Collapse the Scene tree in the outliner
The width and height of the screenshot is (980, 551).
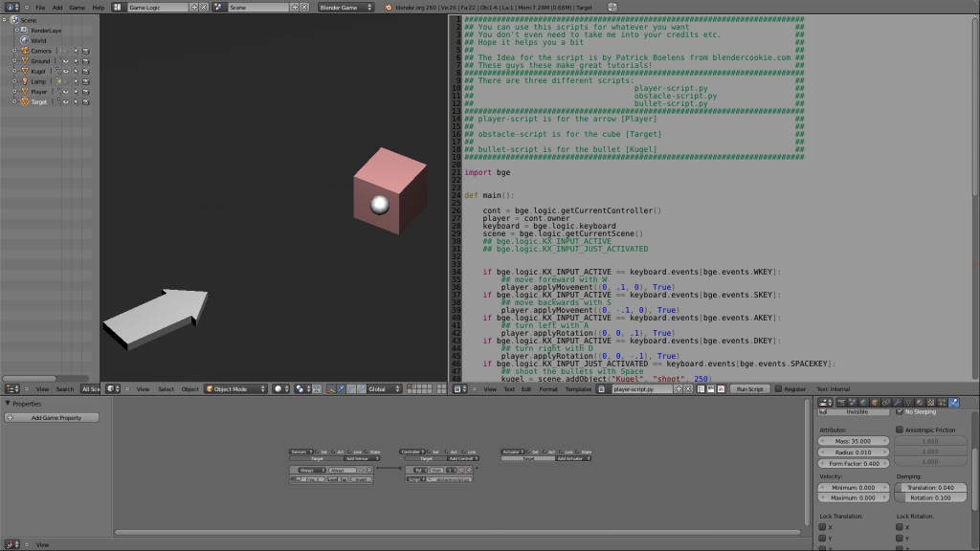(4, 19)
